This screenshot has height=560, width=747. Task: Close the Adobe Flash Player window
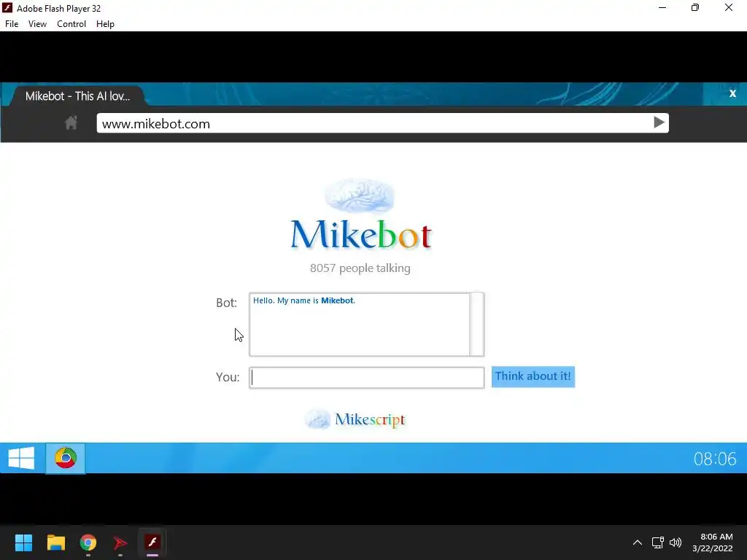(x=729, y=7)
